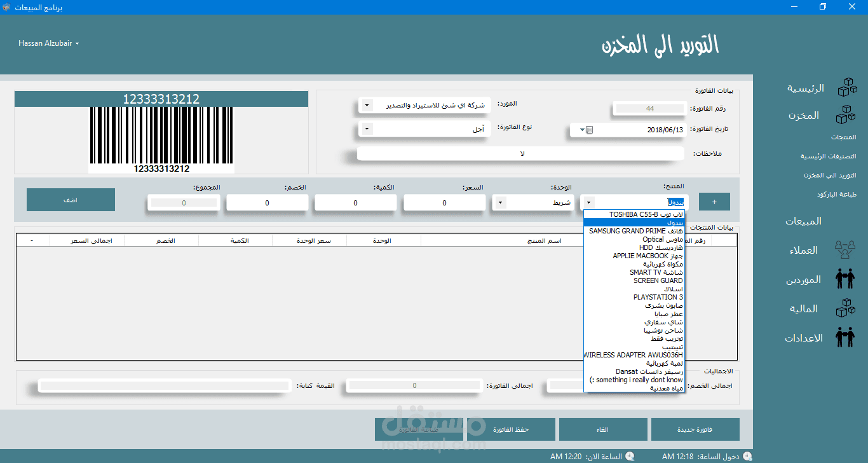Select لاب توب TOSHIBA C55-B from list
The image size is (868, 463).
[634, 214]
